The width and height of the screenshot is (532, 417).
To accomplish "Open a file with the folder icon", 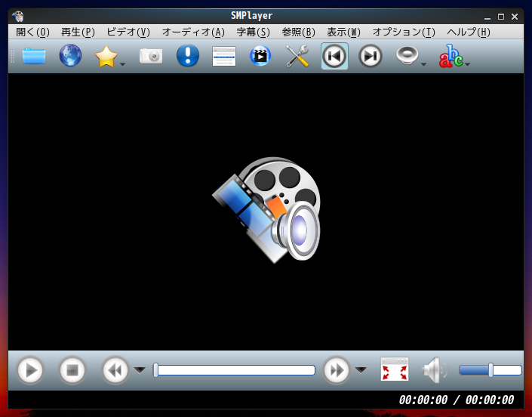I will pos(34,56).
